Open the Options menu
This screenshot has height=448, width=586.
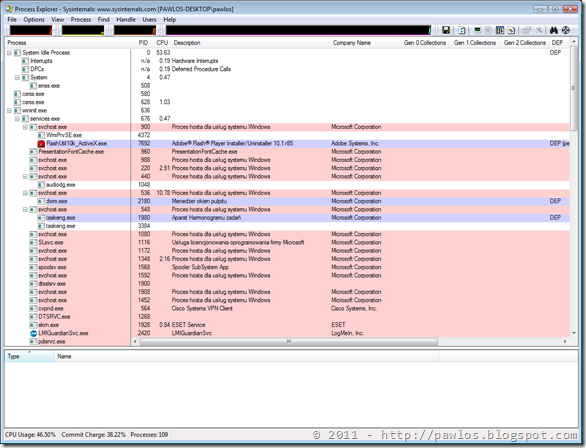34,19
